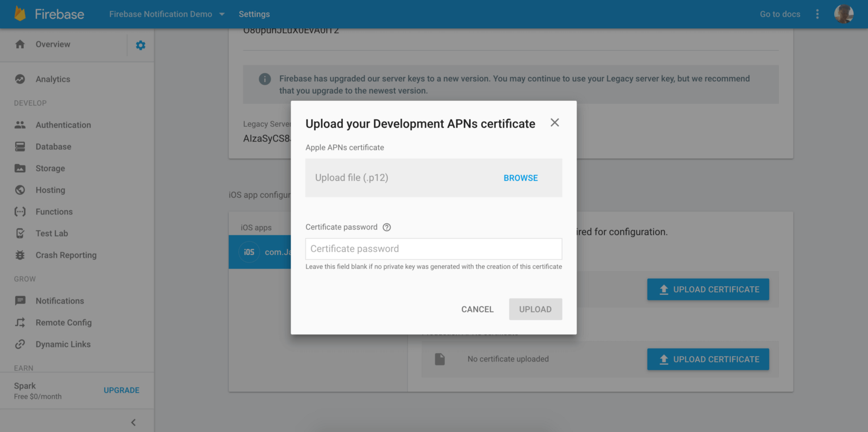Click the Storage folder icon
The height and width of the screenshot is (432, 868).
pos(20,168)
